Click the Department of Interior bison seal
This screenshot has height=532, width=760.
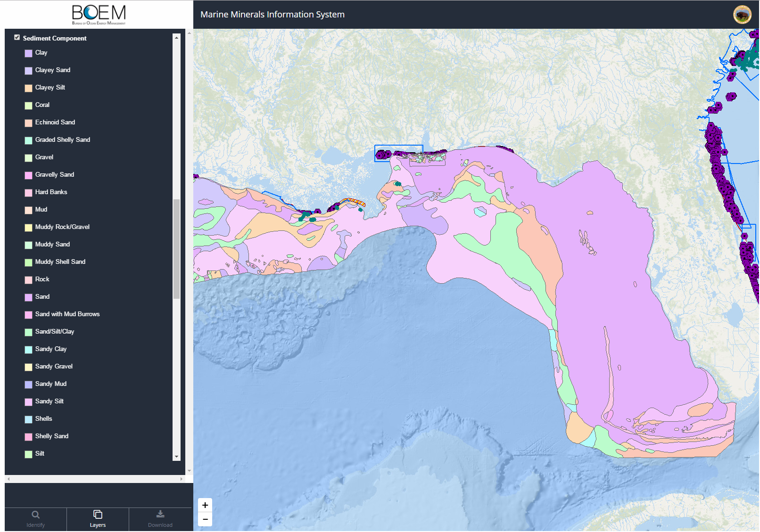point(743,15)
